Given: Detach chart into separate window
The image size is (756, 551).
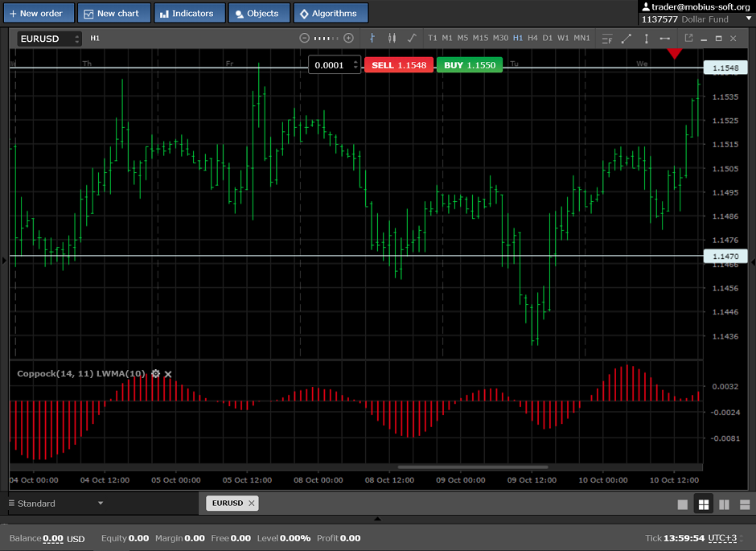Looking at the screenshot, I should tap(688, 38).
